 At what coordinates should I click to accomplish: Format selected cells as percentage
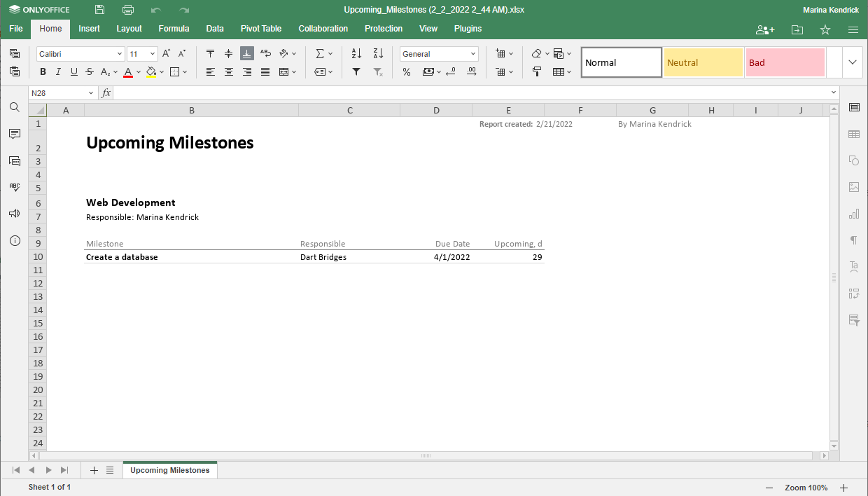(x=406, y=71)
